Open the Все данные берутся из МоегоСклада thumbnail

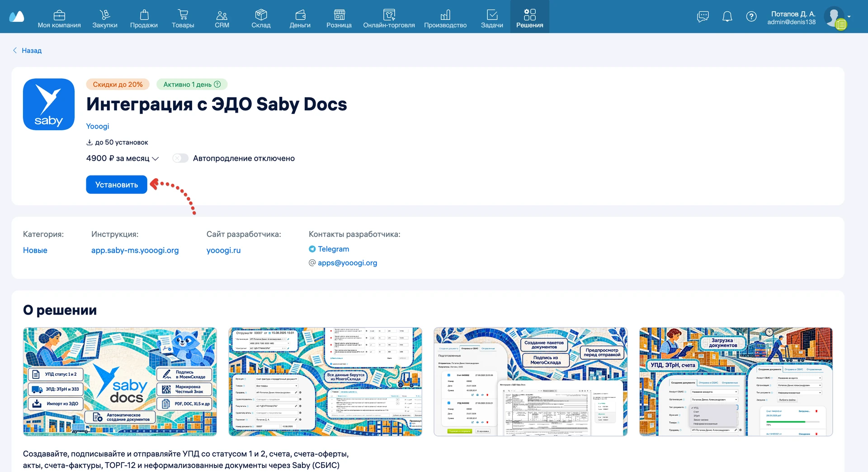[325, 381]
